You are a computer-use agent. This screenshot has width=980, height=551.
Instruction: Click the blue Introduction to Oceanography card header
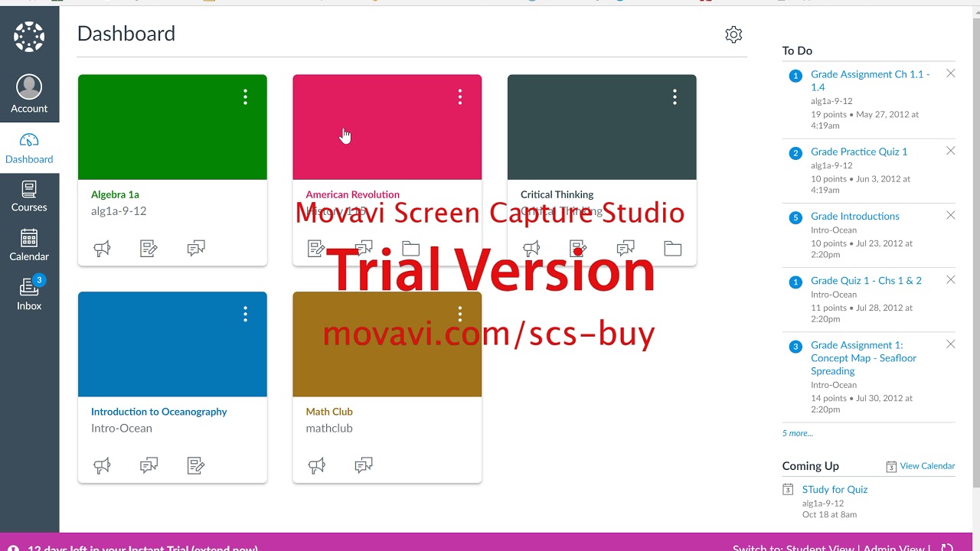pyautogui.click(x=172, y=344)
